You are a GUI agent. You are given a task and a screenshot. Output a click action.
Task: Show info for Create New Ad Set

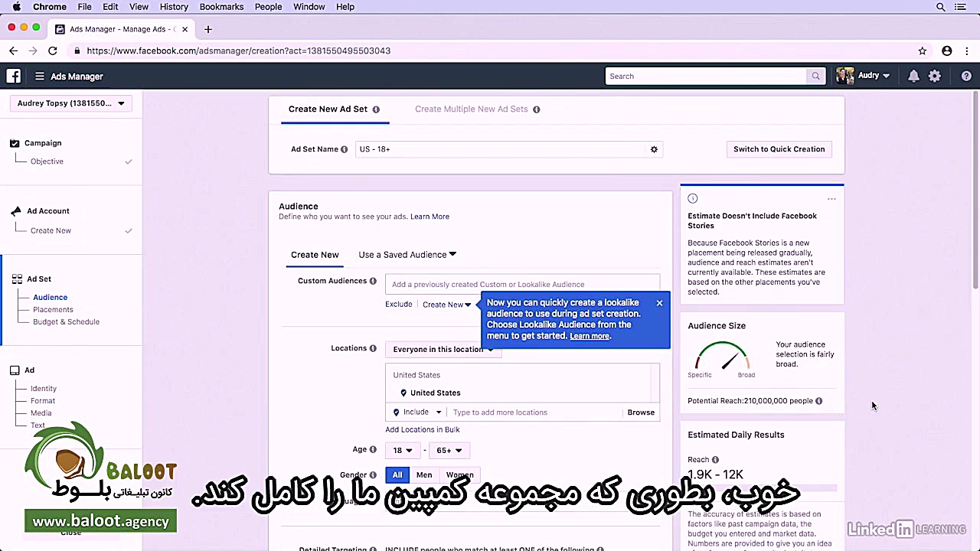point(376,109)
